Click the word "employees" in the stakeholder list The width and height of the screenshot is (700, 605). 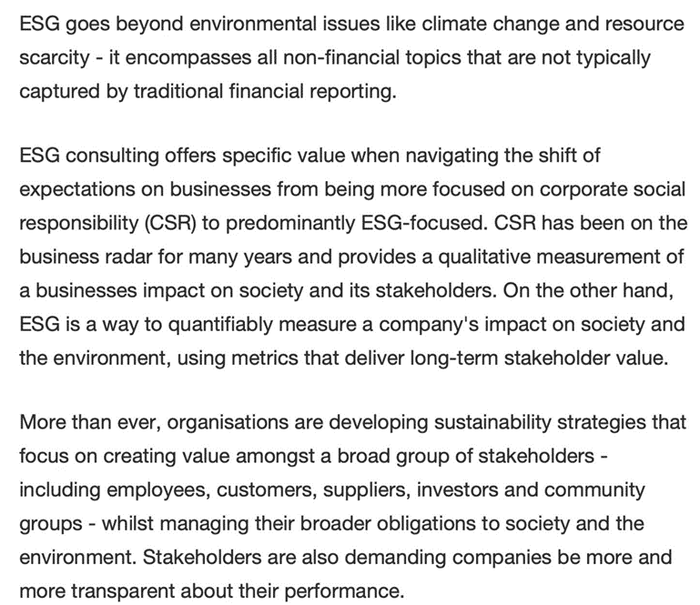[157, 489]
